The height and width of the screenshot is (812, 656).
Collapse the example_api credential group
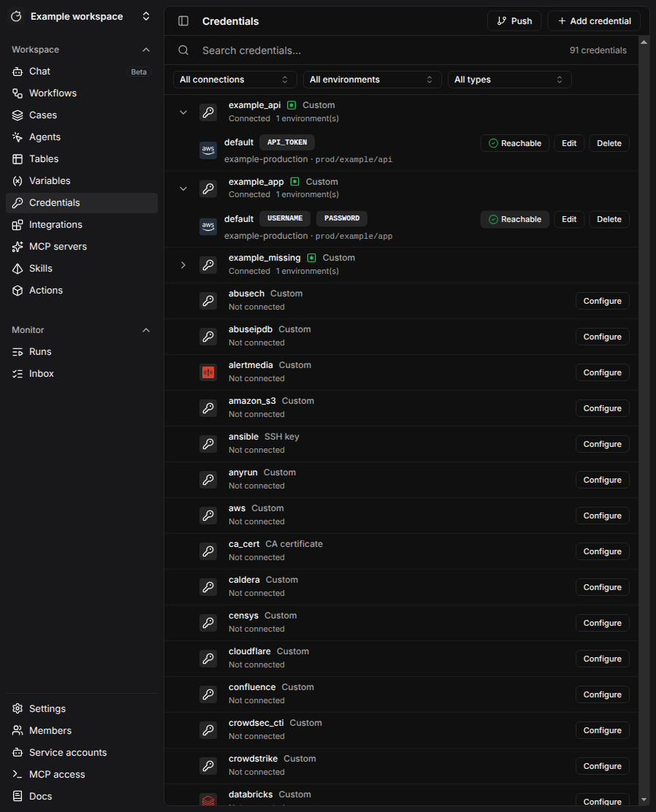(183, 112)
